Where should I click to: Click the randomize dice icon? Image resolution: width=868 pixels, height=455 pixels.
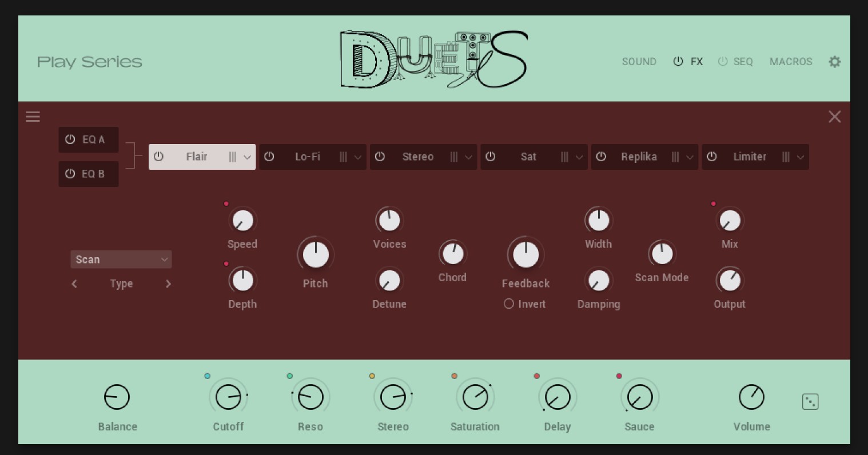point(810,402)
